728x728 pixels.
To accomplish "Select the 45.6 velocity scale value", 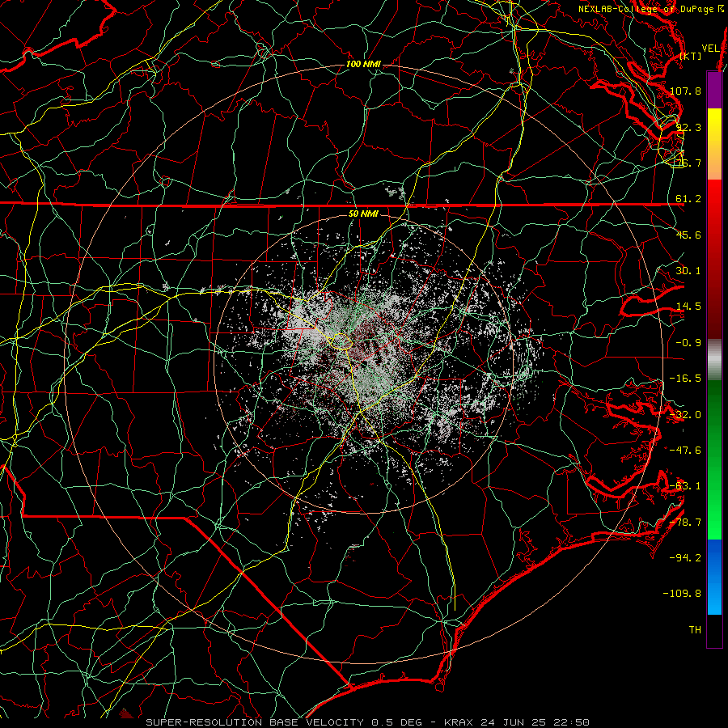I will 688,235.
